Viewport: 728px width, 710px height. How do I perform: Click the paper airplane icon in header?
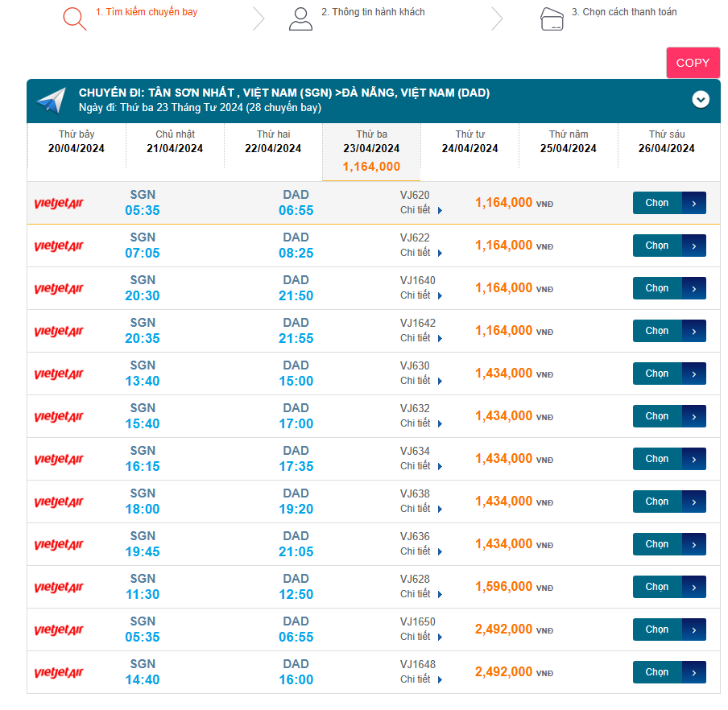click(51, 101)
